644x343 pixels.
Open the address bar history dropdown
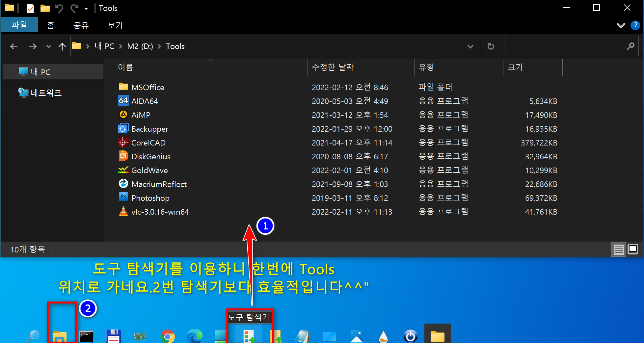(x=470, y=46)
